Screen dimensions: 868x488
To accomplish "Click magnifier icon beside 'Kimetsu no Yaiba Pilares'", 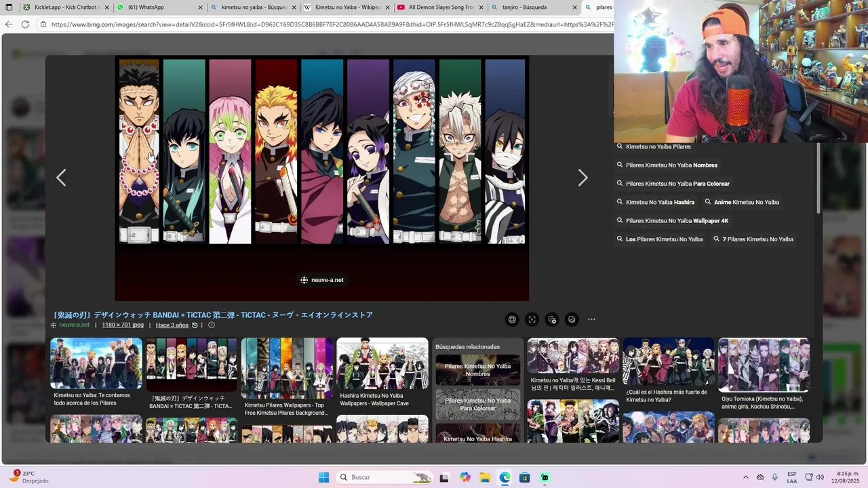I will pyautogui.click(x=620, y=146).
